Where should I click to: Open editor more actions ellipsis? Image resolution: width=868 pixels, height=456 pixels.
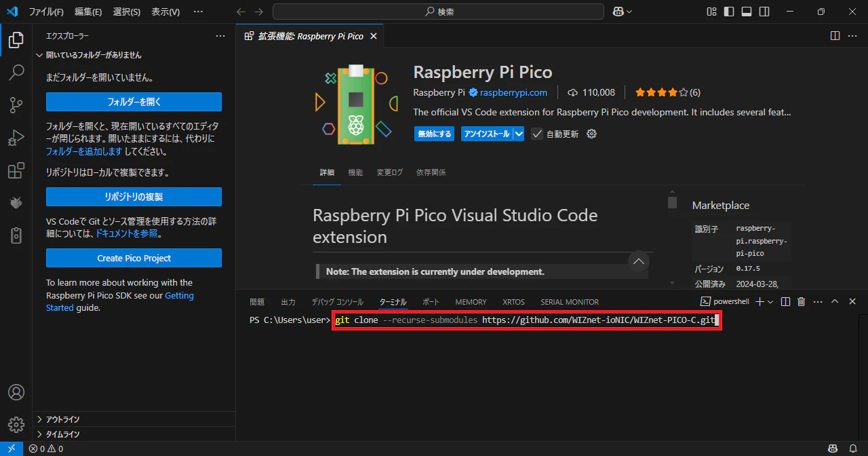pos(852,36)
